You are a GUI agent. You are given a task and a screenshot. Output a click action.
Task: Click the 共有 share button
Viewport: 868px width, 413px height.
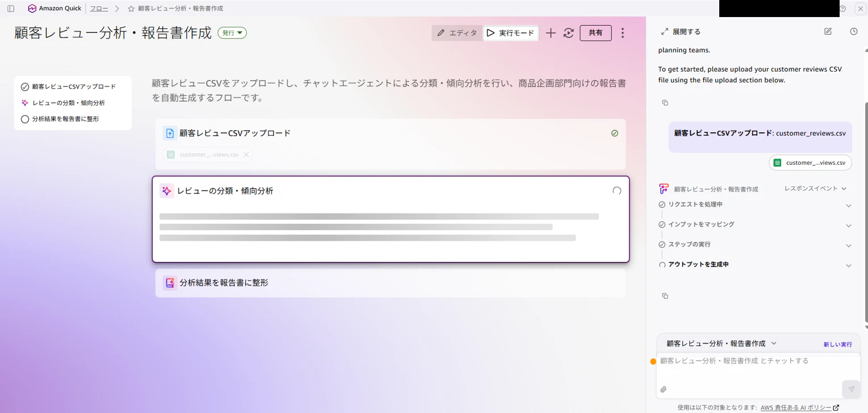point(596,33)
